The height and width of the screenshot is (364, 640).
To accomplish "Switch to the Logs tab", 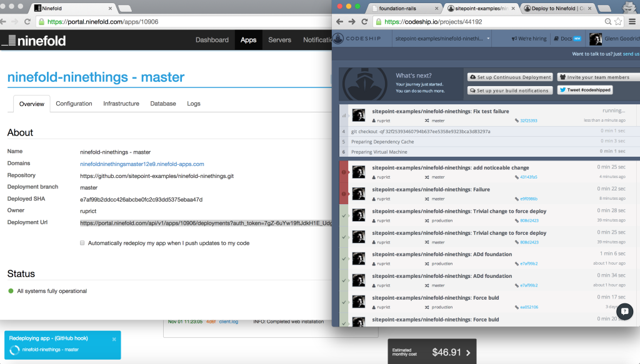I will (x=194, y=104).
